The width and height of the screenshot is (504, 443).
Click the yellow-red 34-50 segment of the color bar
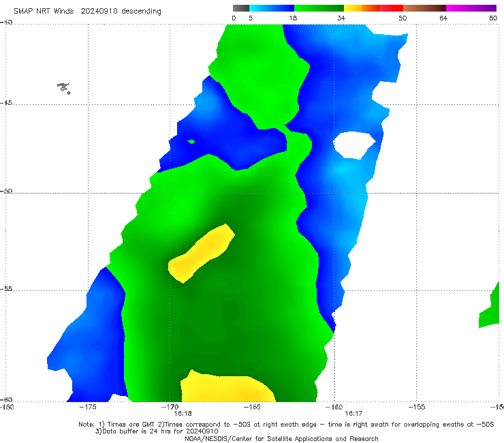click(373, 8)
